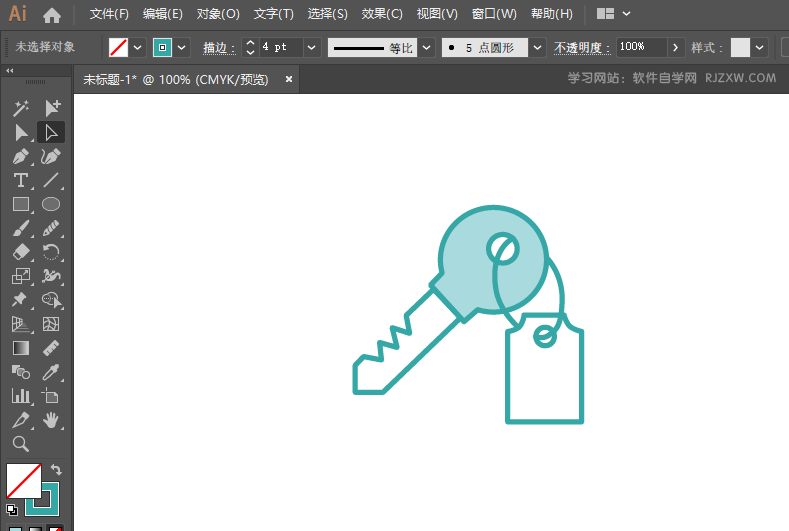
Task: Select the Slice tool
Action: [21, 420]
